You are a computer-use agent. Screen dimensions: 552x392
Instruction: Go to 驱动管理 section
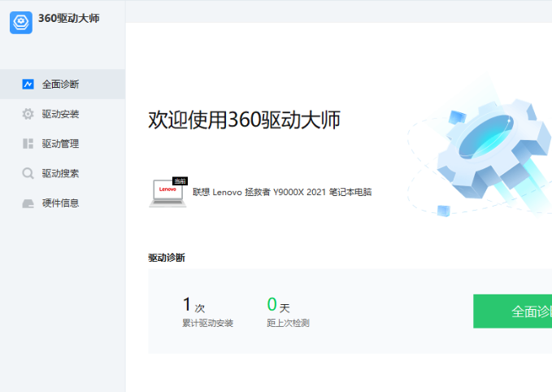pyautogui.click(x=63, y=143)
